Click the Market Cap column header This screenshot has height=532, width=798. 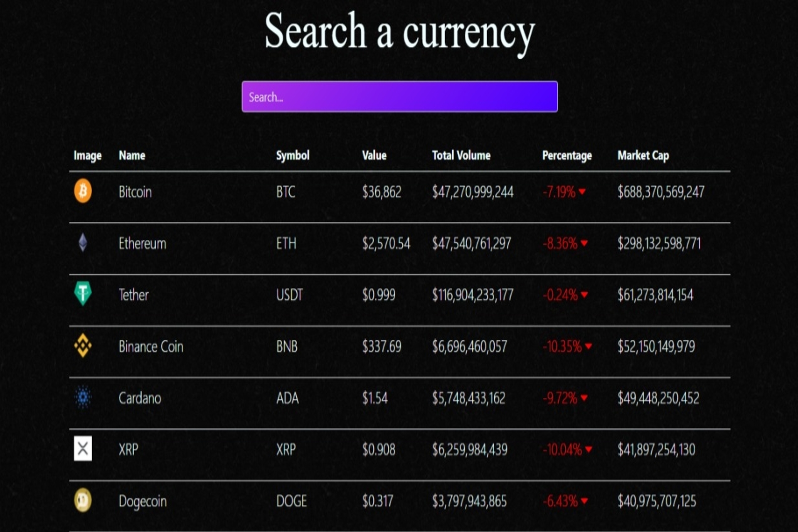pos(643,155)
